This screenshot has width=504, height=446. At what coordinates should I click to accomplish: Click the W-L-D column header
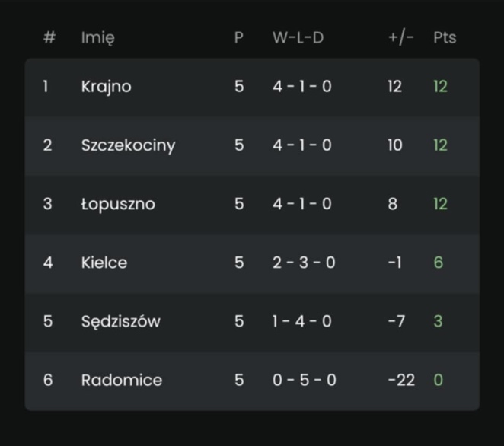coord(298,37)
